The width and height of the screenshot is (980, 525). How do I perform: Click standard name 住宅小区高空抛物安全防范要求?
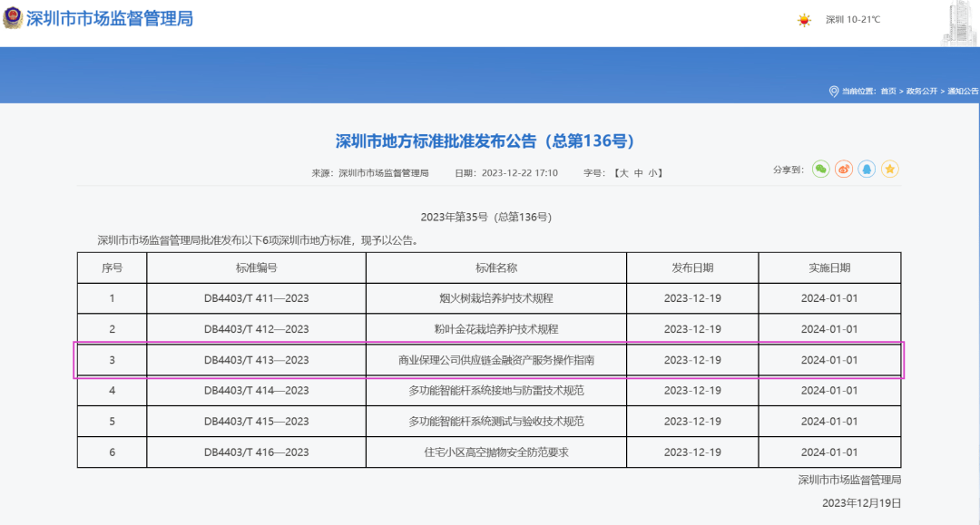pyautogui.click(x=496, y=452)
